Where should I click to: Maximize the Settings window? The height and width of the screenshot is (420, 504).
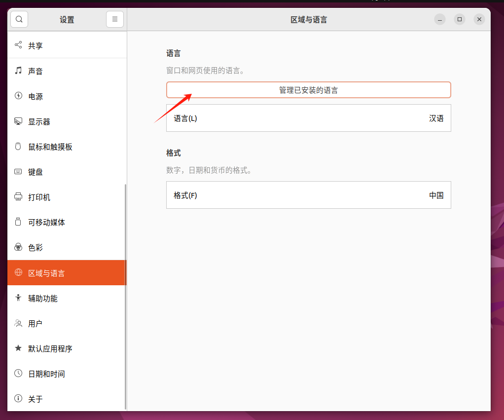click(460, 19)
